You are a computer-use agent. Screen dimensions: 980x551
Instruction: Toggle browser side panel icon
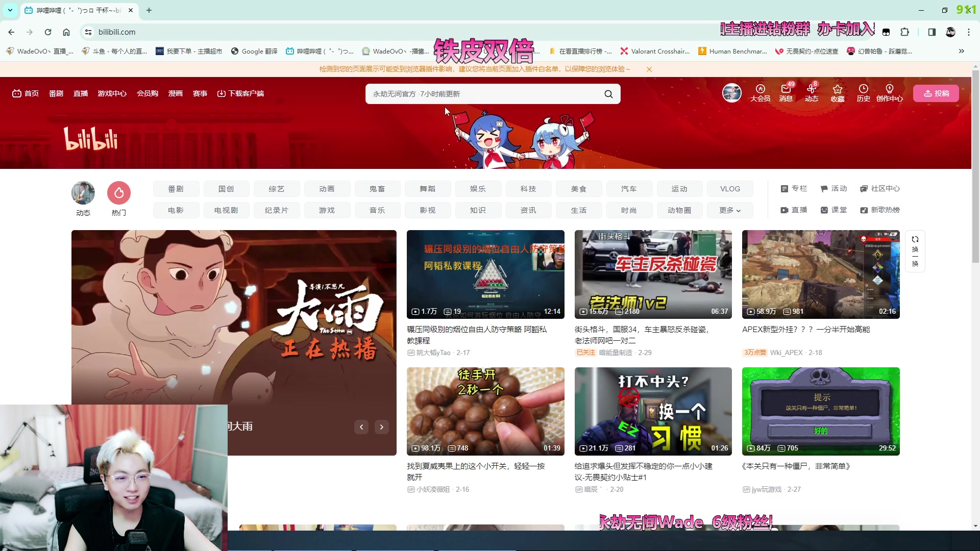pyautogui.click(x=932, y=32)
